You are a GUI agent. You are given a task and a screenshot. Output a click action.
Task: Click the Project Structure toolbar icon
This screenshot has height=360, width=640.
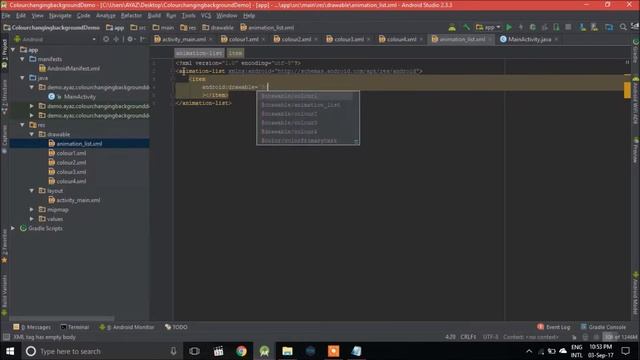609,27
